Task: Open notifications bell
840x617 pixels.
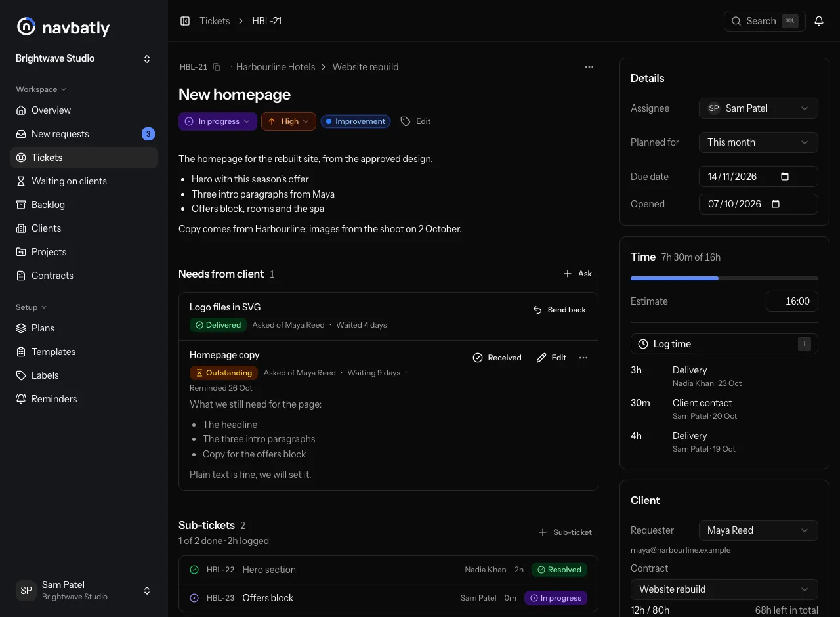Action: point(819,21)
